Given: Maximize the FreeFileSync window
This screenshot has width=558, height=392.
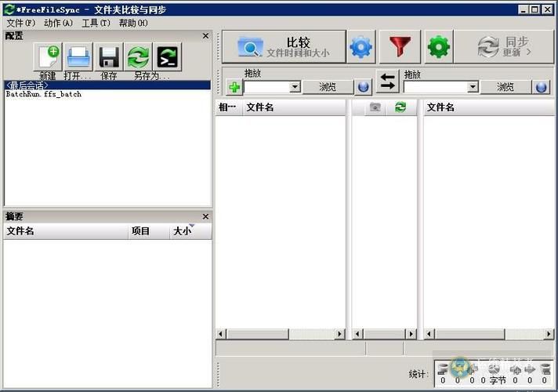Looking at the screenshot, I should pos(534,9).
